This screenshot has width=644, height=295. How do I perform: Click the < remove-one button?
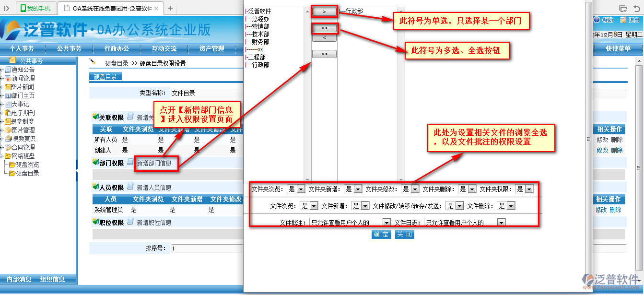tap(325, 37)
